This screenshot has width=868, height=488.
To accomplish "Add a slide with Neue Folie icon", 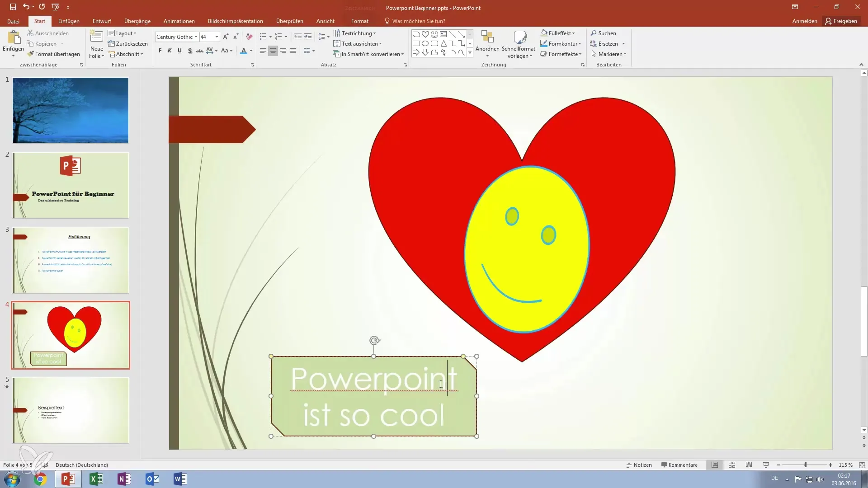I will [96, 37].
